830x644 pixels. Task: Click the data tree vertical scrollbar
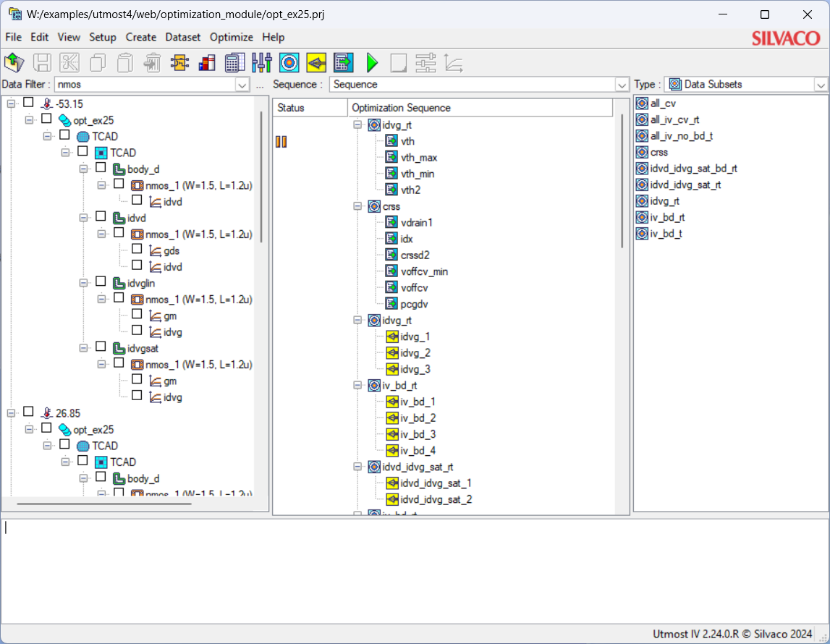tap(261, 177)
